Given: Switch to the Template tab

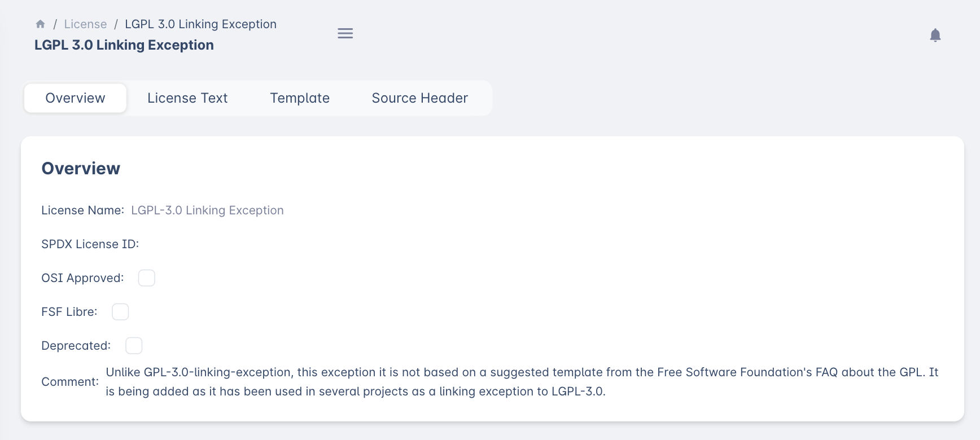Looking at the screenshot, I should pyautogui.click(x=300, y=98).
